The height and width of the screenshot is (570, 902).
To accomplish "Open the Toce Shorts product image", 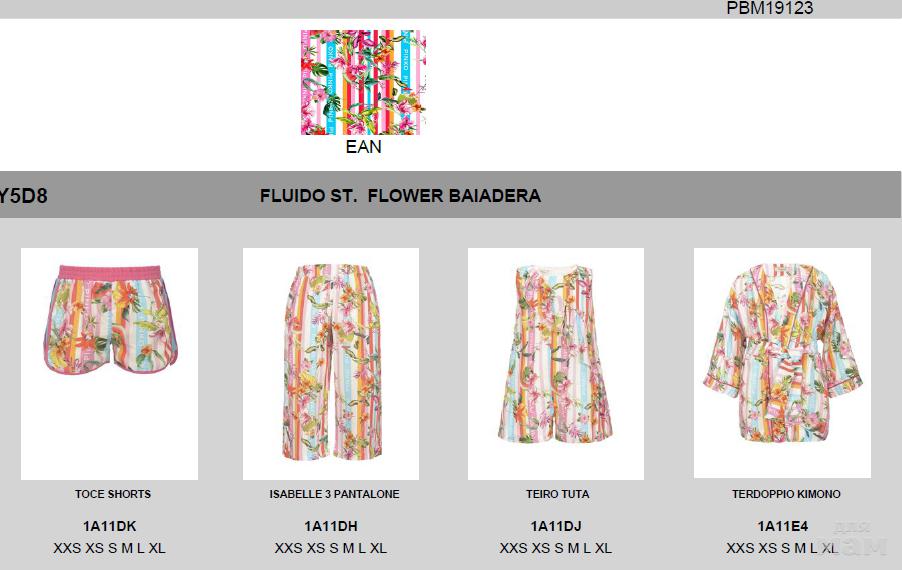I will click(109, 364).
